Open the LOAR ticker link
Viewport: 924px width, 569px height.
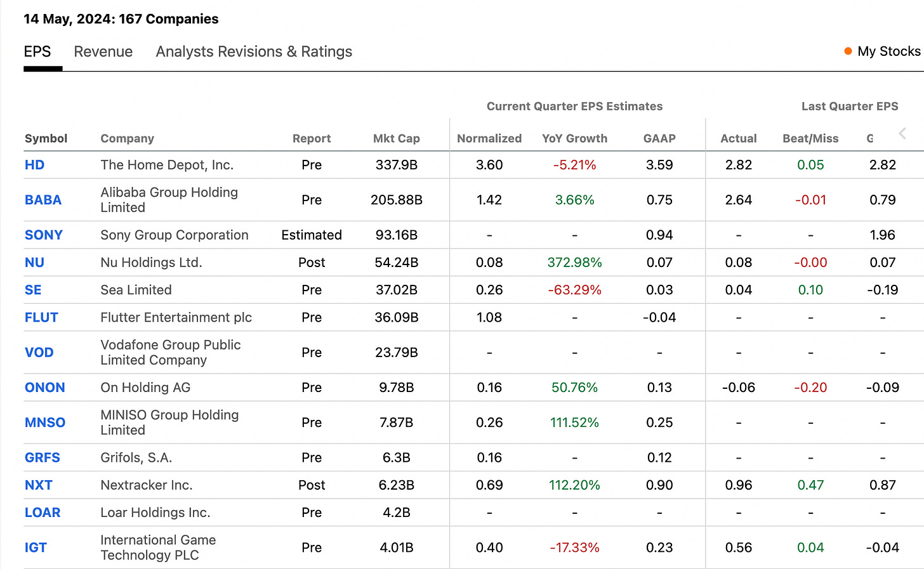pos(43,513)
